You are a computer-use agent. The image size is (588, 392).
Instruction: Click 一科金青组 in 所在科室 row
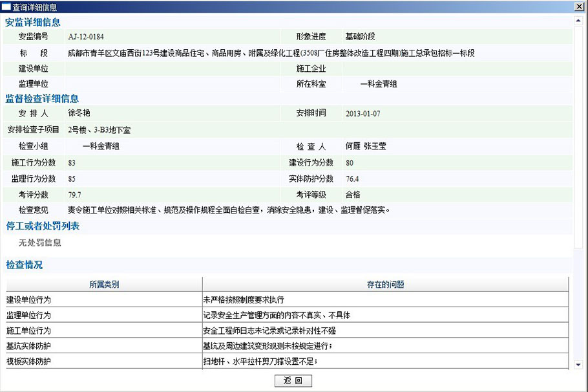tap(379, 84)
